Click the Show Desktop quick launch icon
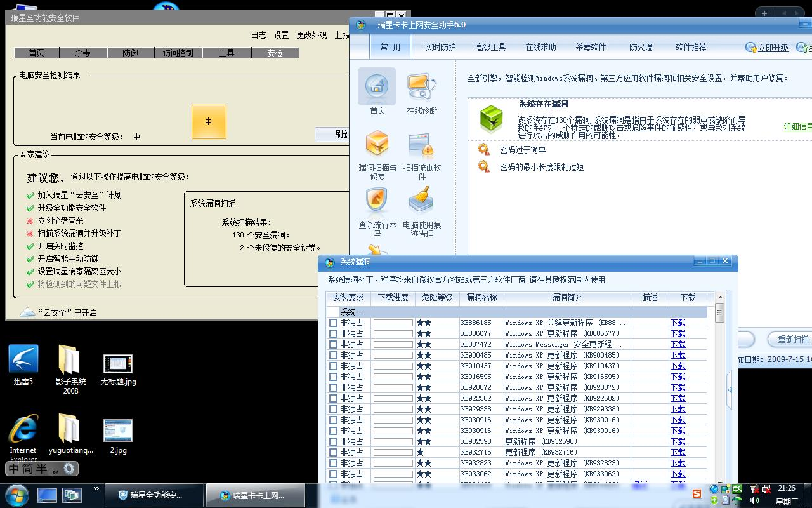 tap(47, 495)
